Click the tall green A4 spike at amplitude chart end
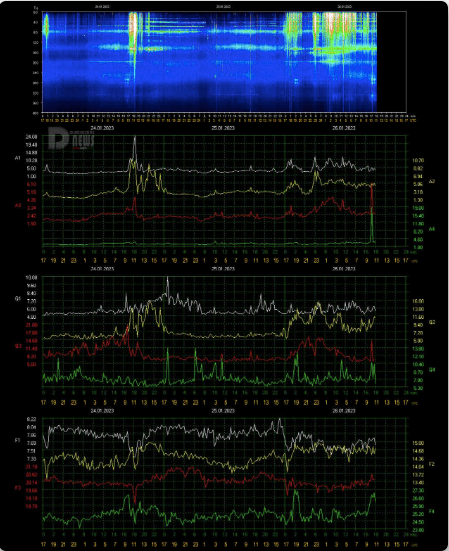449x551 pixels. [x=372, y=225]
